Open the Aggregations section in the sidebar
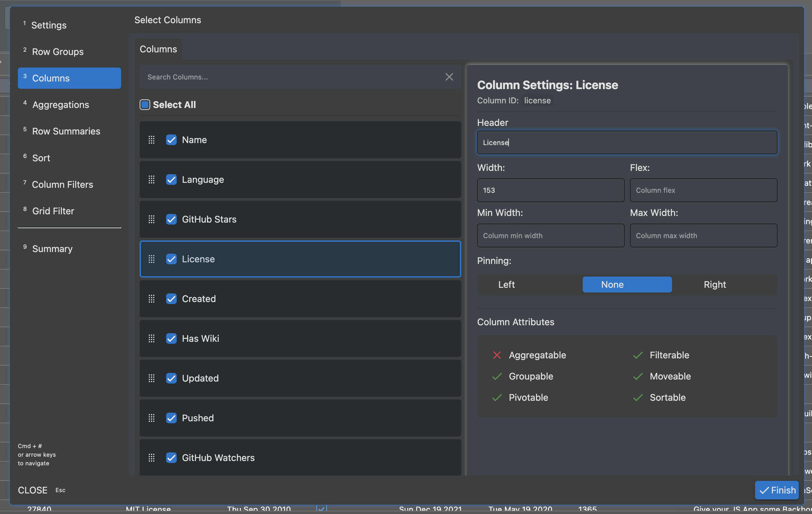 pos(61,105)
